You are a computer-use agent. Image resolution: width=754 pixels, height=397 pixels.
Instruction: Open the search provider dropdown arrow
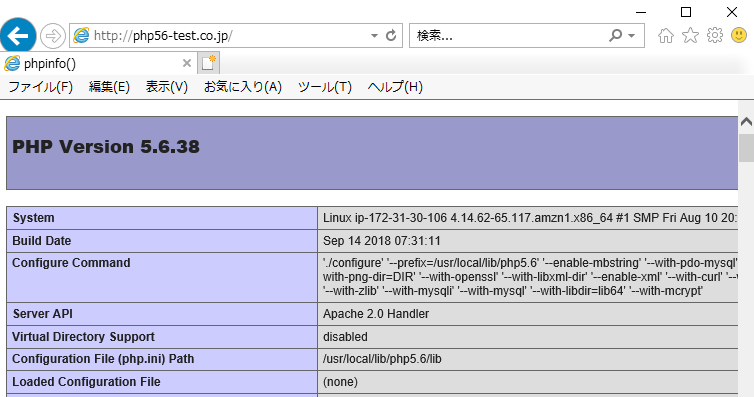[x=632, y=36]
